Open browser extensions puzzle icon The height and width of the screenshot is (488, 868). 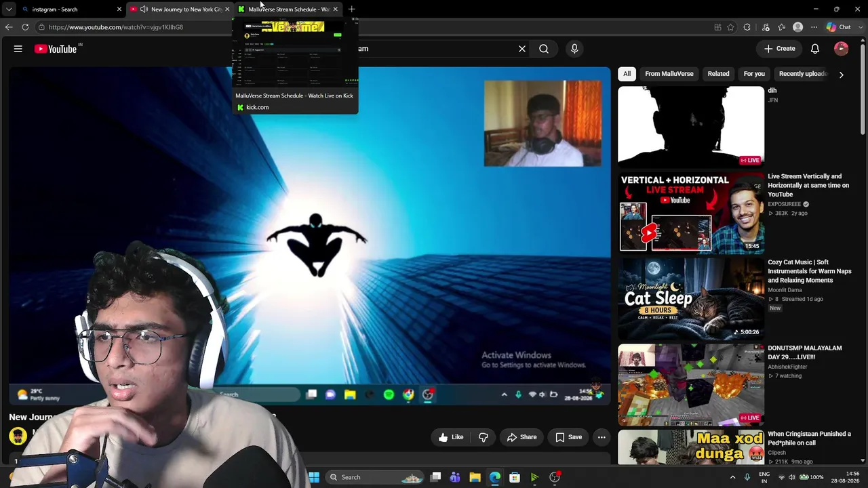[747, 27]
